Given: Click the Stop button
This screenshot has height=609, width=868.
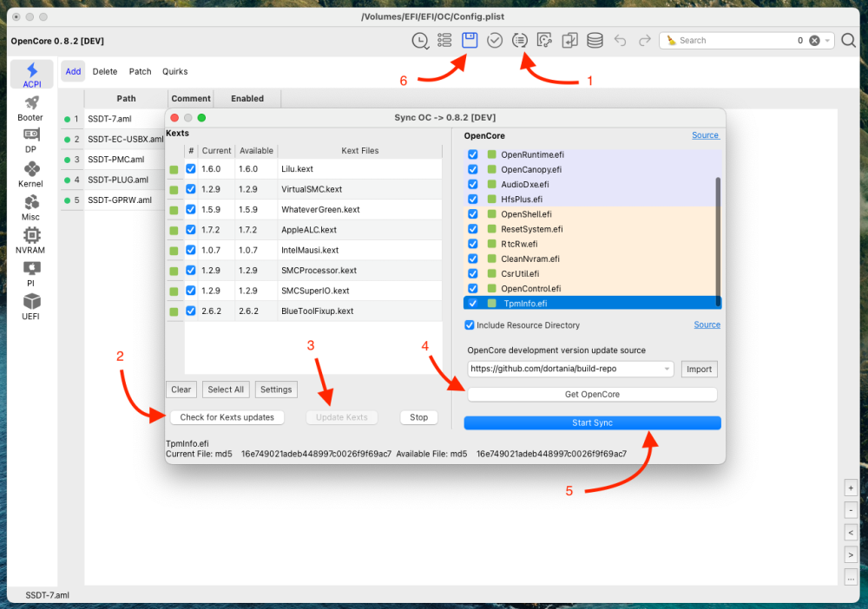Looking at the screenshot, I should coord(418,417).
